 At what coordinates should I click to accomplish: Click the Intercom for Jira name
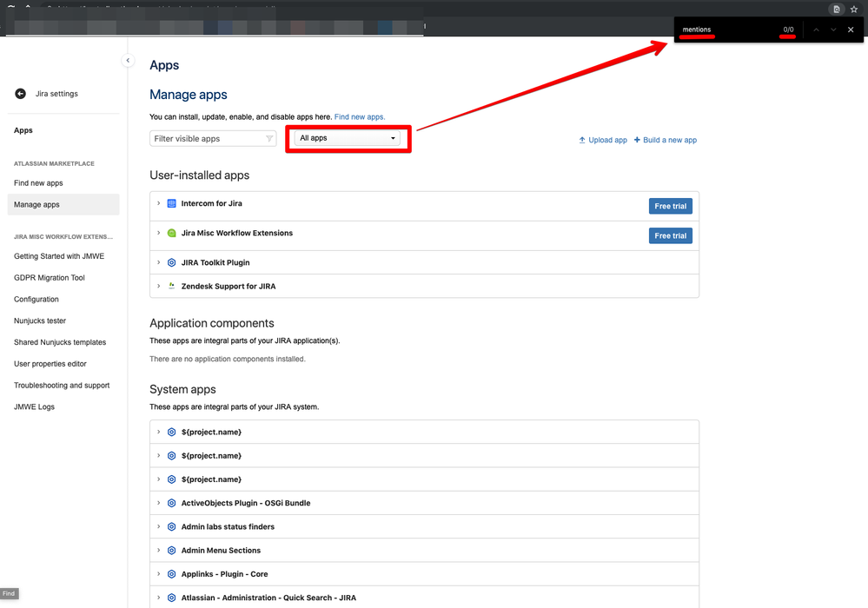[x=211, y=203]
